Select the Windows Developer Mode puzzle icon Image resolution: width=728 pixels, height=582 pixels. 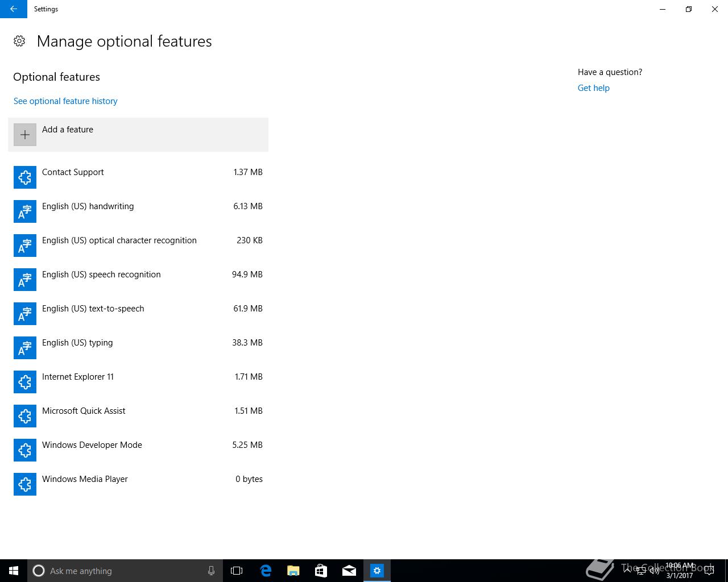[x=25, y=450]
